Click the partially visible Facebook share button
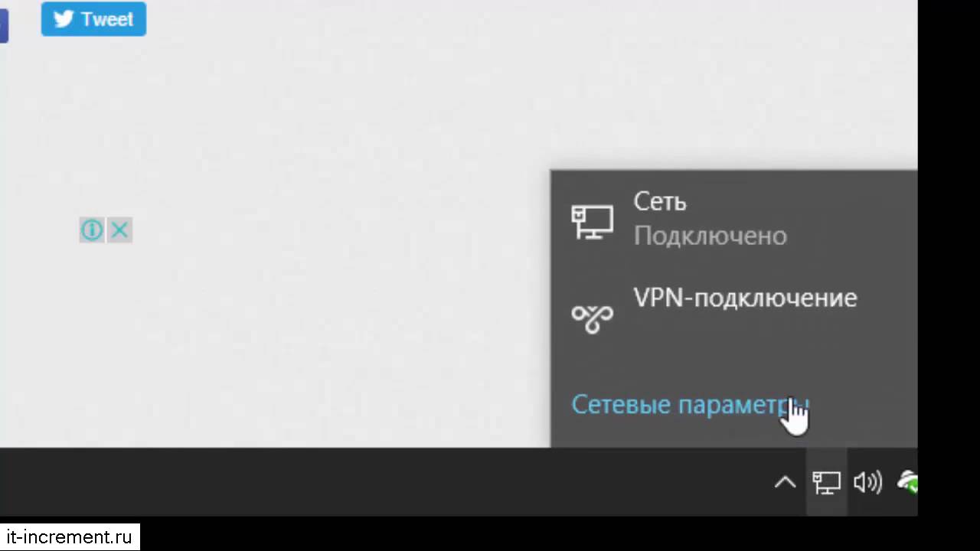This screenshot has height=551, width=980. (x=4, y=27)
